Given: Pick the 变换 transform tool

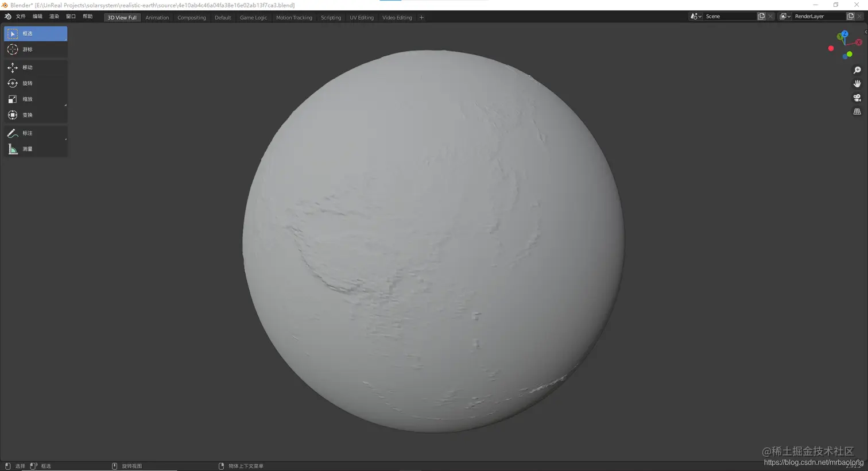Looking at the screenshot, I should click(x=35, y=115).
